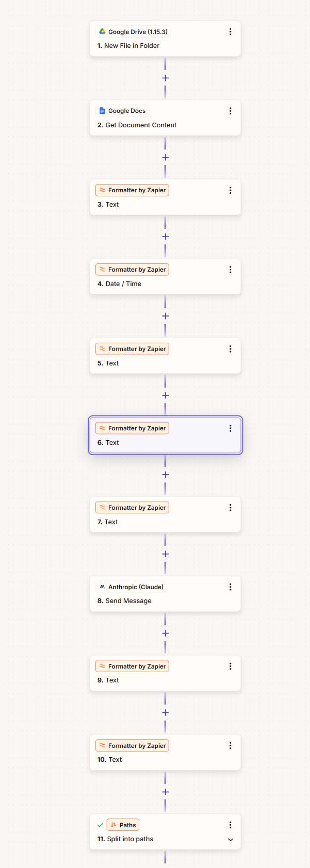Expand the Split into paths step details
310x868 pixels.
coord(231,839)
